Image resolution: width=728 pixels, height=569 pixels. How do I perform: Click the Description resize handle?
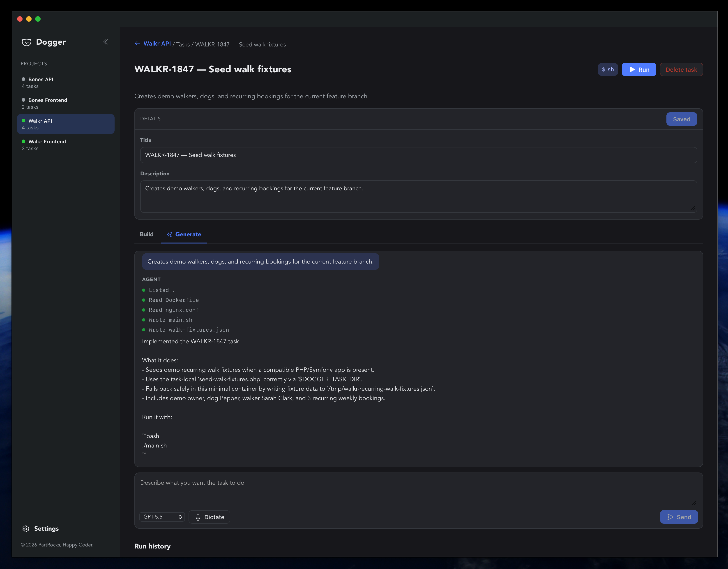point(693,209)
